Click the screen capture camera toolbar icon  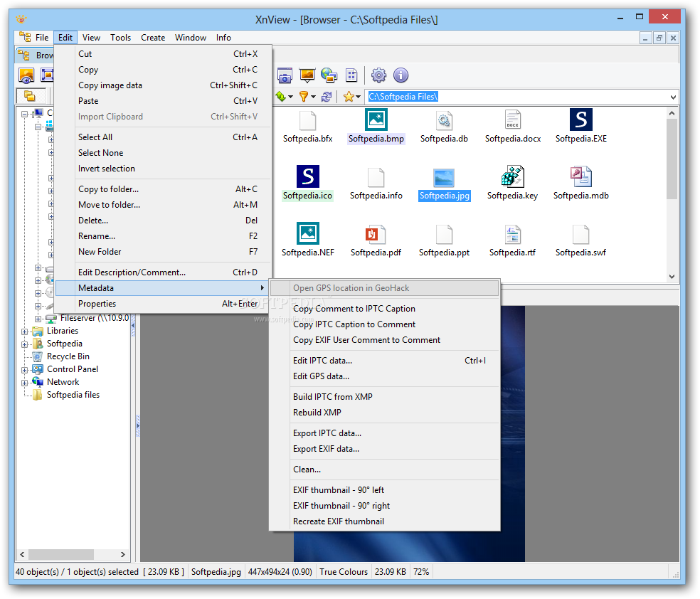285,75
